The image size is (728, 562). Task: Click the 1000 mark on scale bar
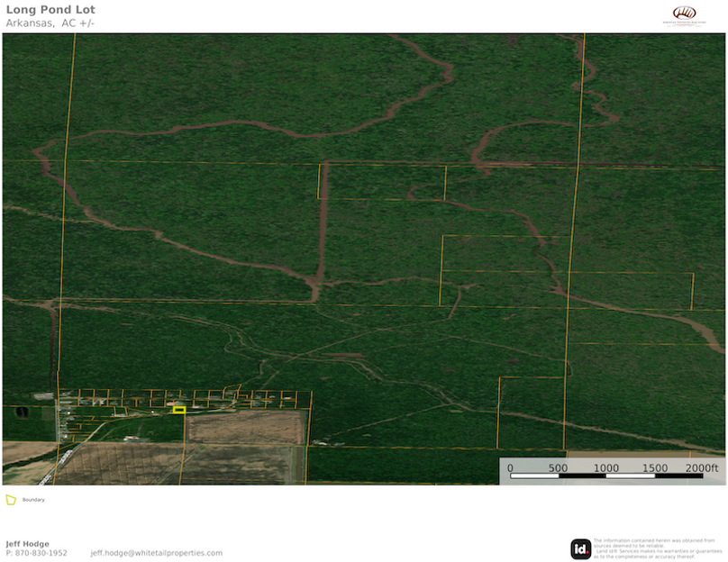[606, 468]
